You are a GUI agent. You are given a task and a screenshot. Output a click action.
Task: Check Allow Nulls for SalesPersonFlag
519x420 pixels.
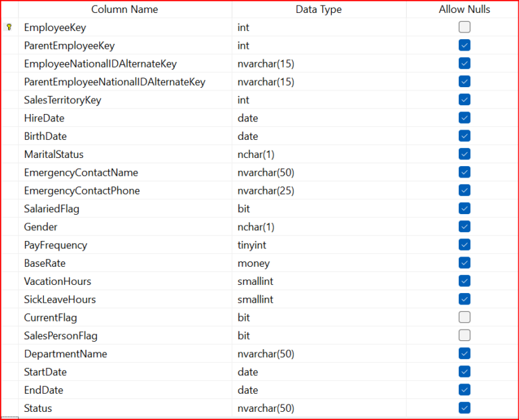coord(464,336)
